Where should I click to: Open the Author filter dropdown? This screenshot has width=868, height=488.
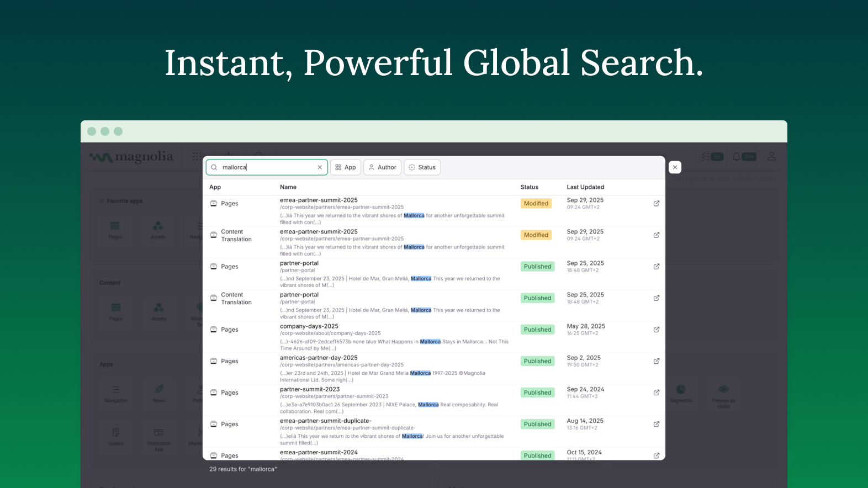click(383, 167)
